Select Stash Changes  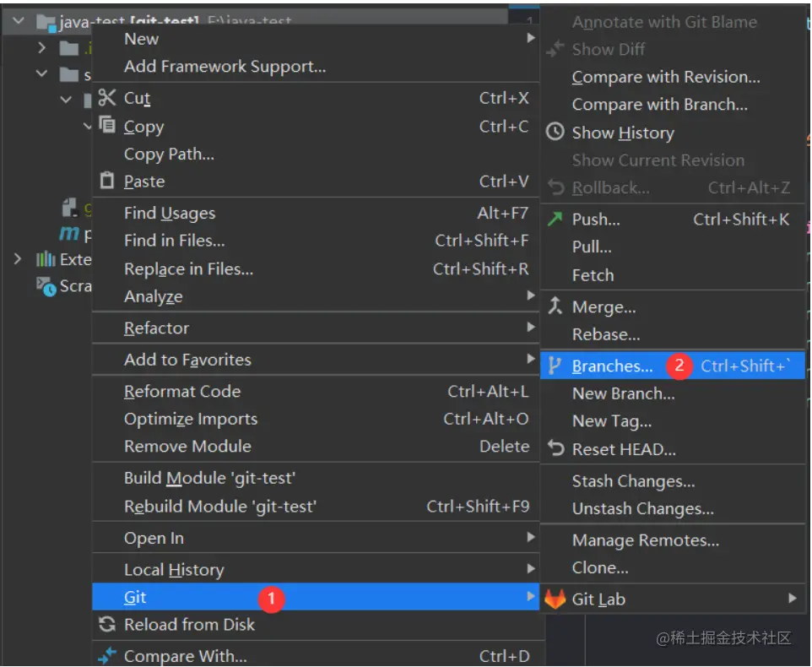[x=672, y=480]
